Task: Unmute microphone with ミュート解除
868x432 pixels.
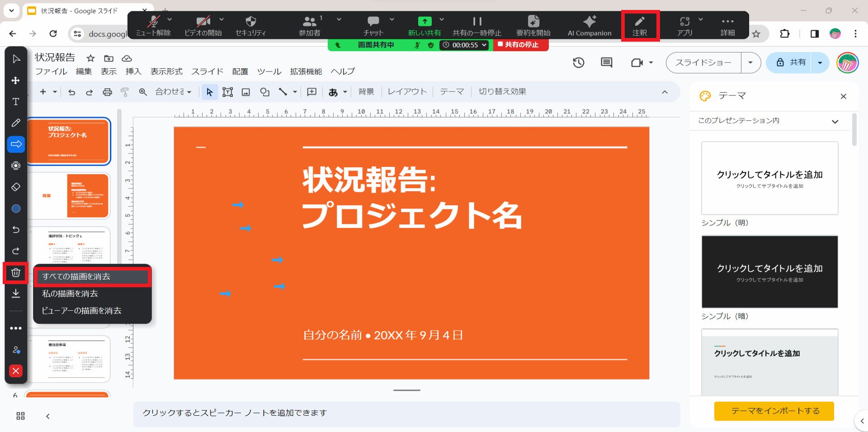Action: coord(154,26)
